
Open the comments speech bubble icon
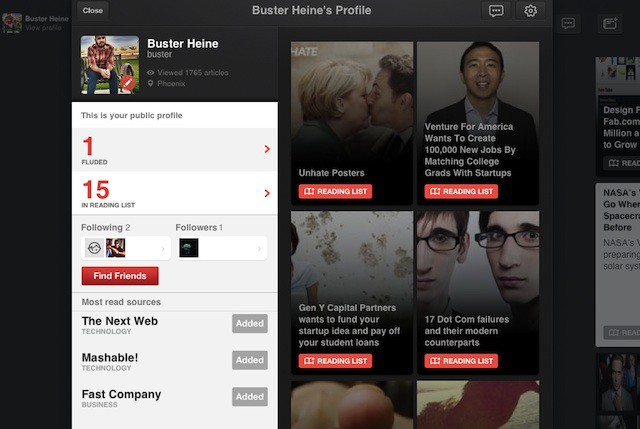(x=496, y=11)
